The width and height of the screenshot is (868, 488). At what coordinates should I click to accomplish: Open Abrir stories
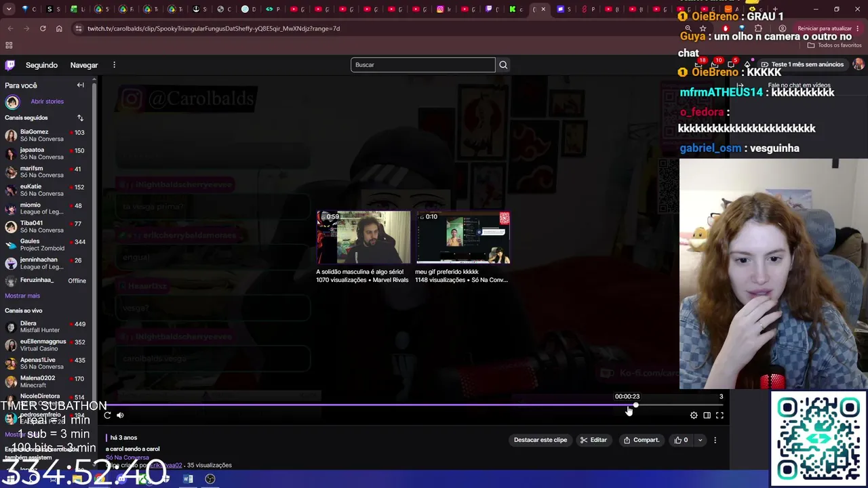coord(47,102)
